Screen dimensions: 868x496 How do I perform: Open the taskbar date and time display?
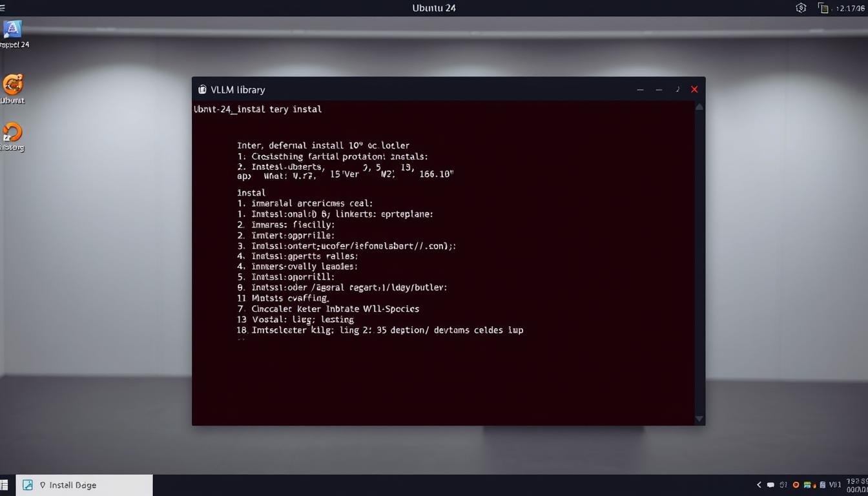pyautogui.click(x=856, y=485)
